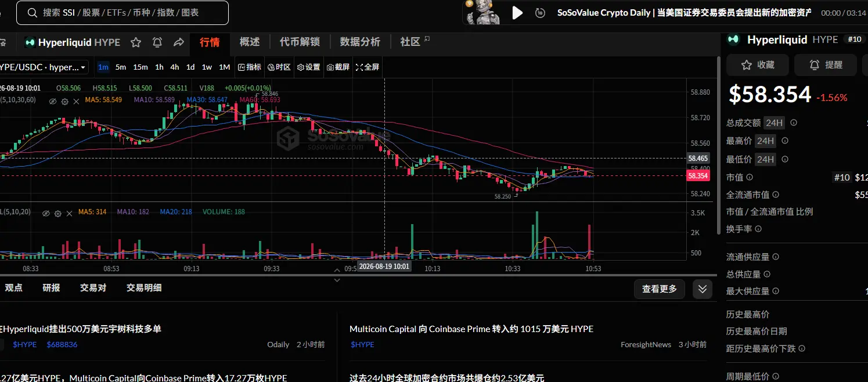Show info tooltip for 全流通市值
Screen dimensions: 868x382
776,195
